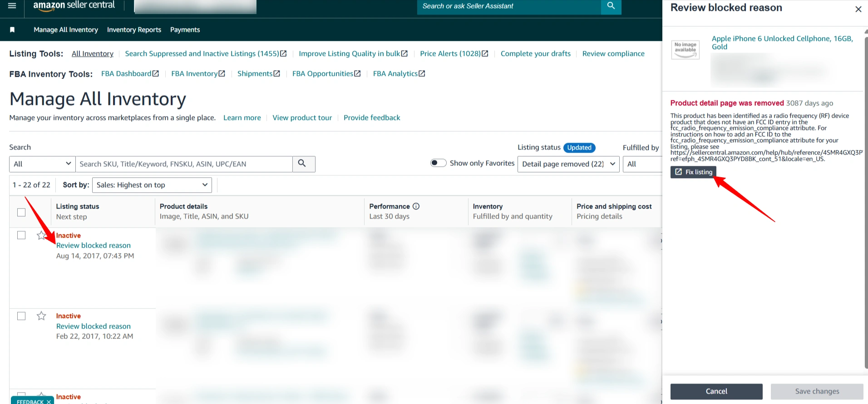Image resolution: width=868 pixels, height=404 pixels.
Task: Open the search type All dropdown
Action: pos(42,164)
